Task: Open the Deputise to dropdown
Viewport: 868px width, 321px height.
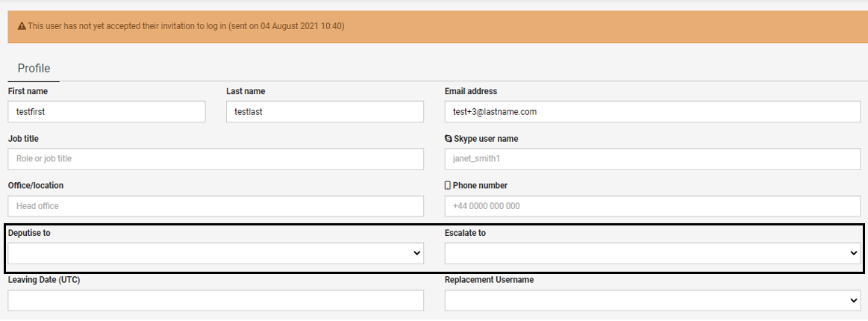Action: (x=216, y=253)
